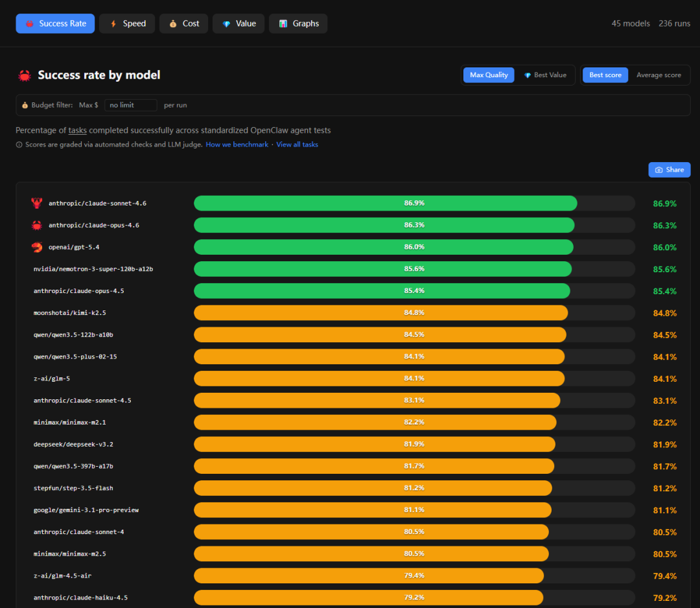The height and width of the screenshot is (608, 700).
Task: Click the money bag Budget filter icon
Action: [25, 106]
